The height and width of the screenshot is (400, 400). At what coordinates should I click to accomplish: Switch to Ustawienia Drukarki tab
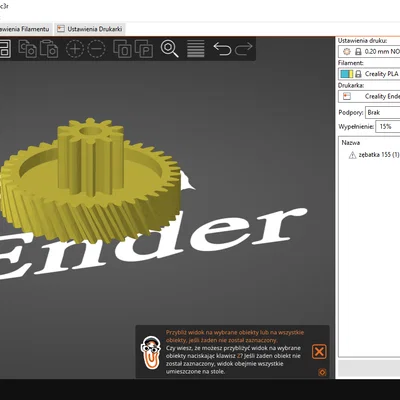[89, 29]
